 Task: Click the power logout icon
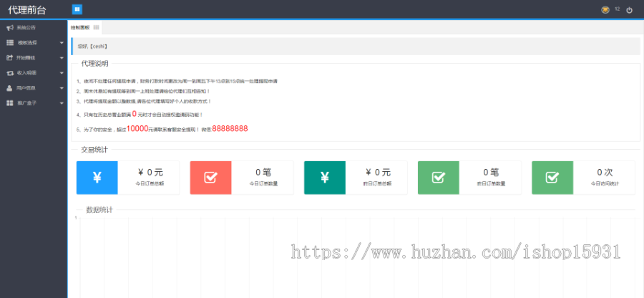(629, 10)
